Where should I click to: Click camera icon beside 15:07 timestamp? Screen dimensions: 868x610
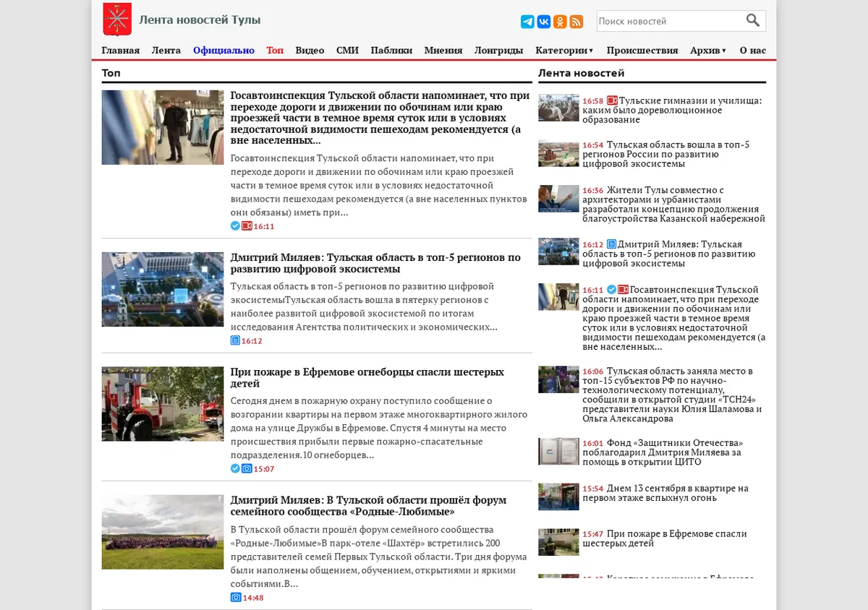click(x=247, y=469)
